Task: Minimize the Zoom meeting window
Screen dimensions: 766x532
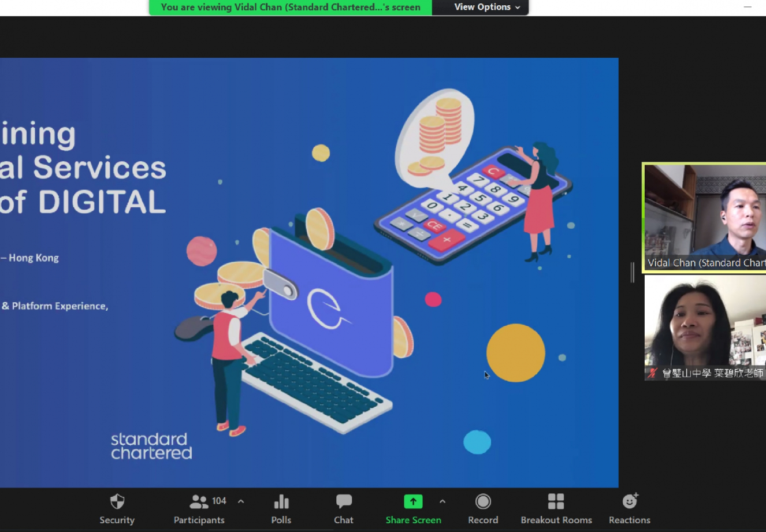Action: coord(748,7)
